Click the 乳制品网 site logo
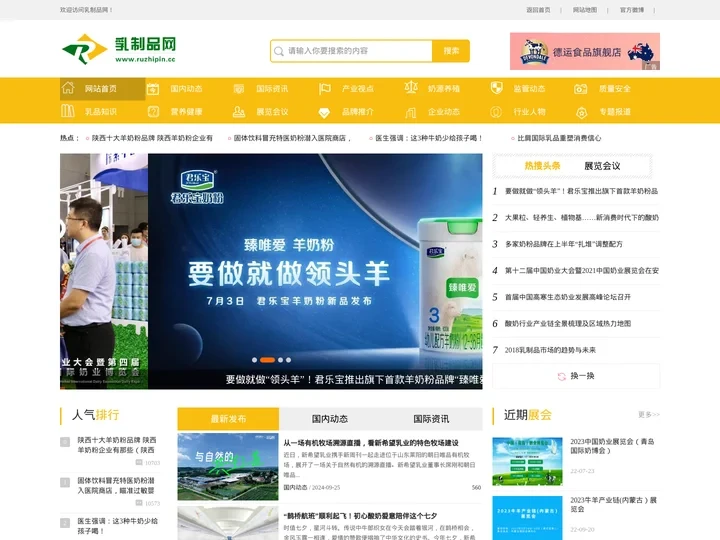Image resolution: width=720 pixels, height=540 pixels. tap(119, 49)
